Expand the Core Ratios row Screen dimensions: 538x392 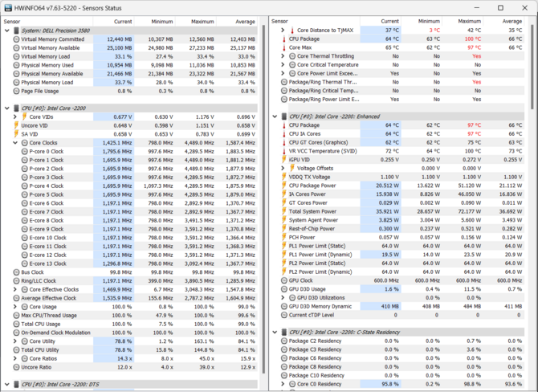[15, 358]
